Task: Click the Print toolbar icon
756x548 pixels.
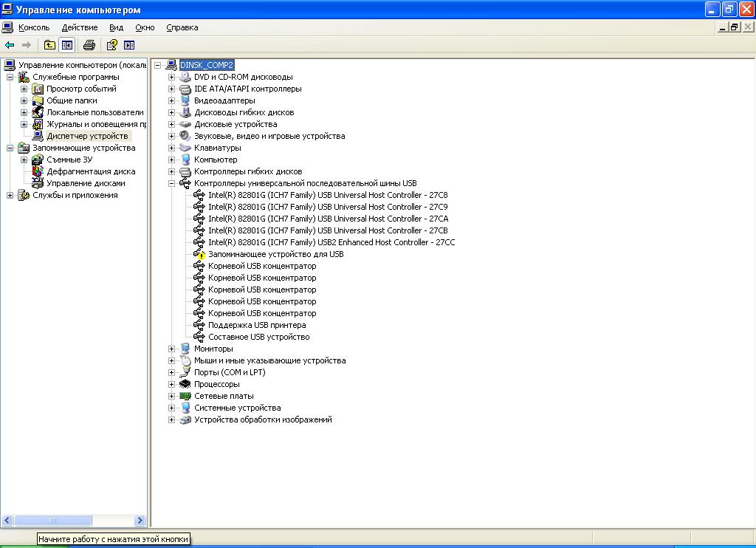Action: [x=89, y=45]
